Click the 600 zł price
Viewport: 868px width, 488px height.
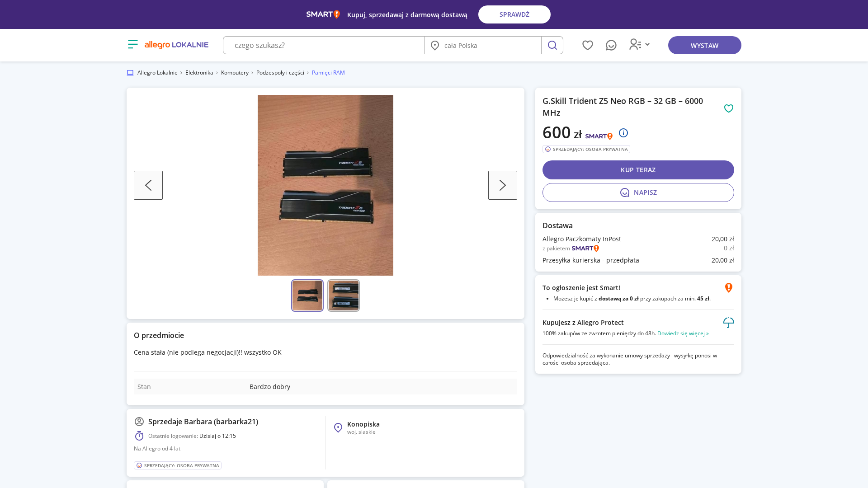(562, 132)
